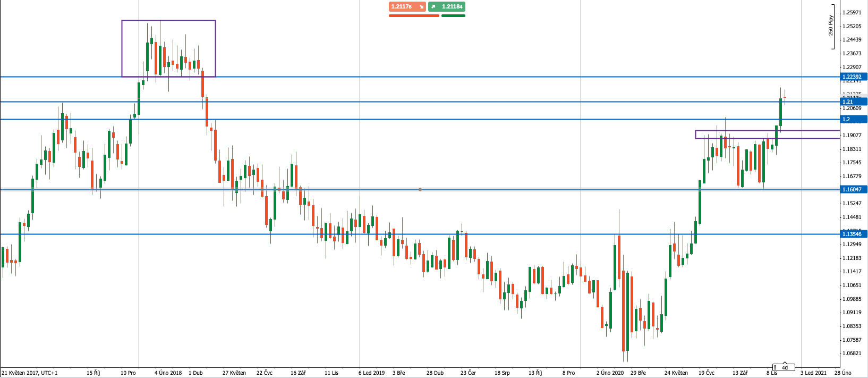Click the 1.08353 price axis value
868x378 pixels.
pos(852,326)
